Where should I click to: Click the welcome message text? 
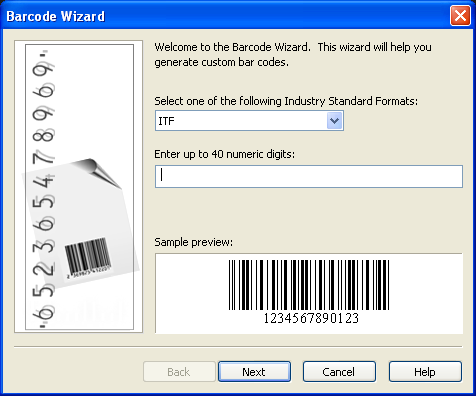(x=293, y=54)
